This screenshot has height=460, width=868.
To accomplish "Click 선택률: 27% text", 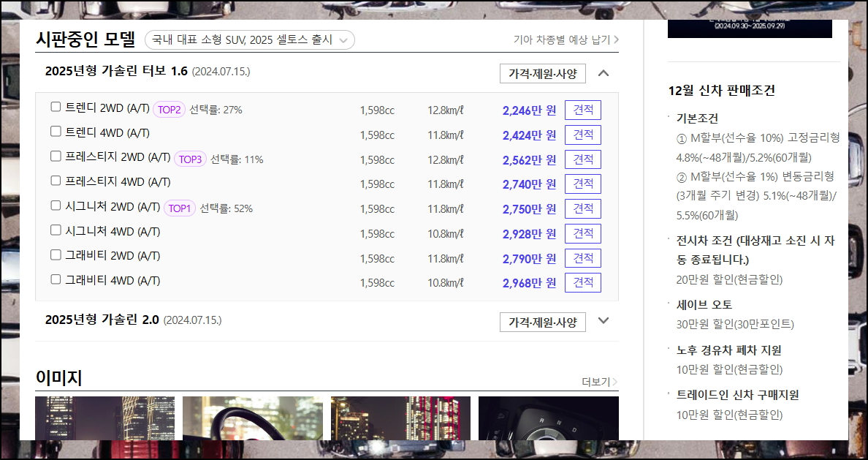I will click(216, 110).
